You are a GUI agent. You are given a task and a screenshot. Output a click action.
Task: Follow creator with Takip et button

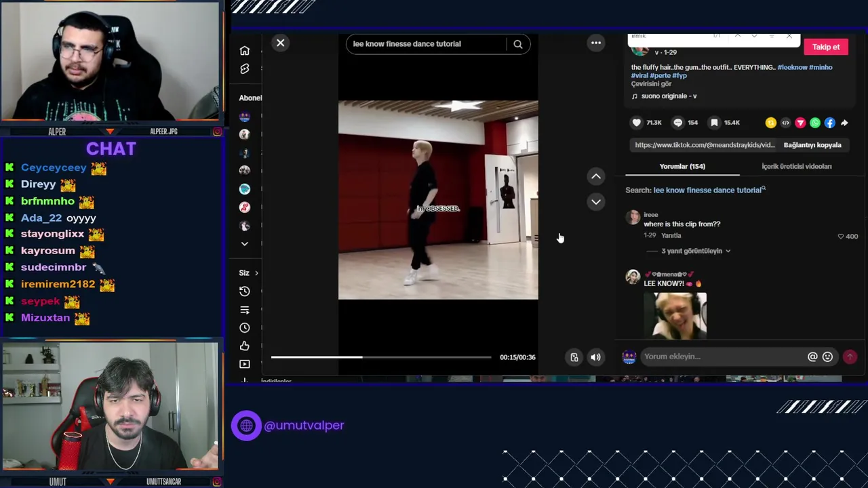826,47
